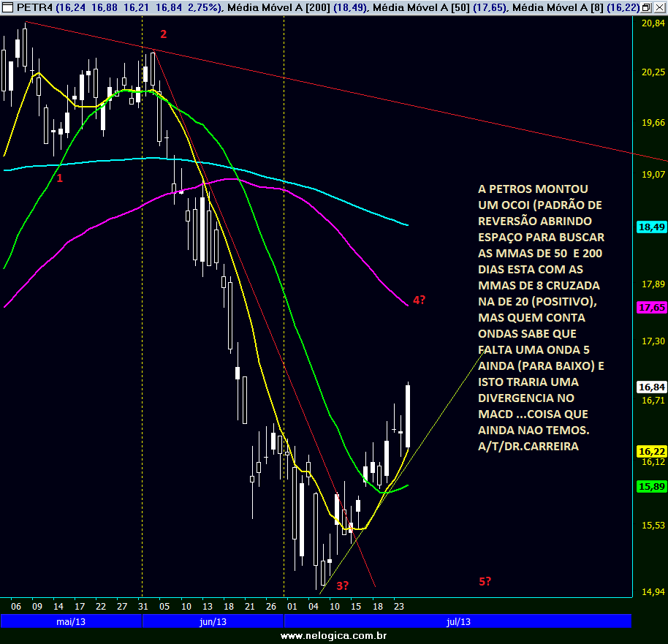Select the red wave label 4?
This screenshot has width=668, height=644.
pyautogui.click(x=420, y=300)
